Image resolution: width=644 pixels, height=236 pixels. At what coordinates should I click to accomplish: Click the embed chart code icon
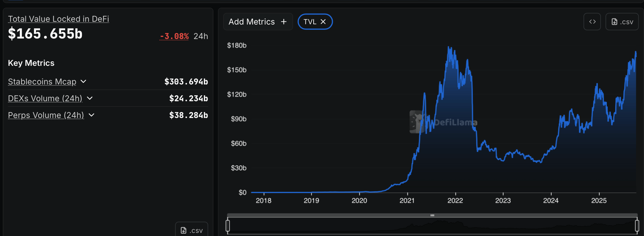592,22
